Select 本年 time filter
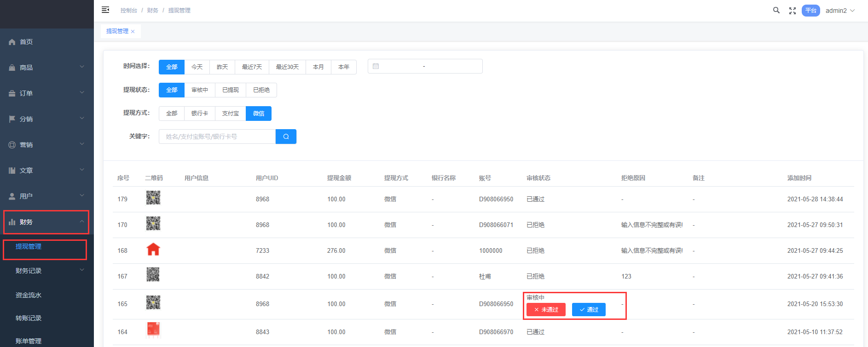868x347 pixels. tap(344, 67)
